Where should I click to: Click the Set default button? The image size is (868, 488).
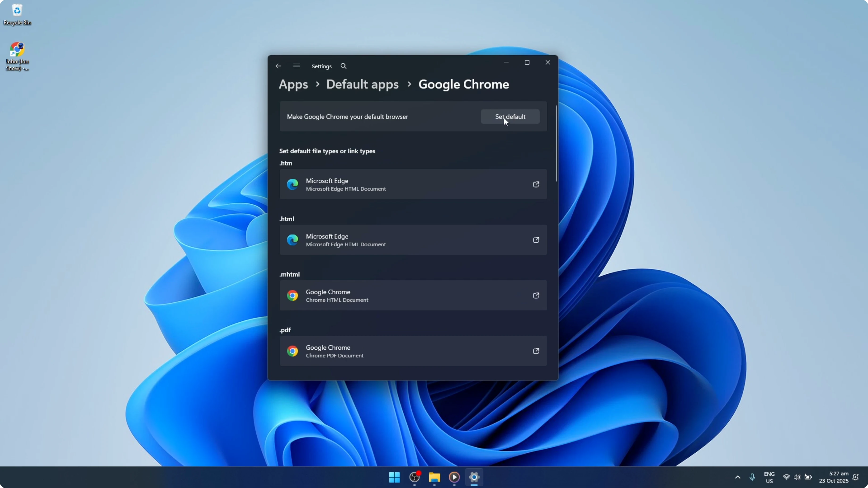coord(510,116)
